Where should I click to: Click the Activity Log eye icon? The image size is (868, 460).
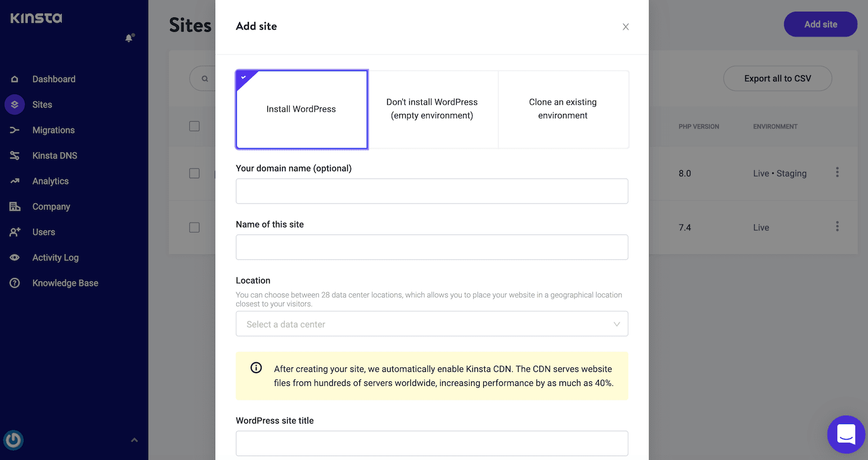coord(15,257)
